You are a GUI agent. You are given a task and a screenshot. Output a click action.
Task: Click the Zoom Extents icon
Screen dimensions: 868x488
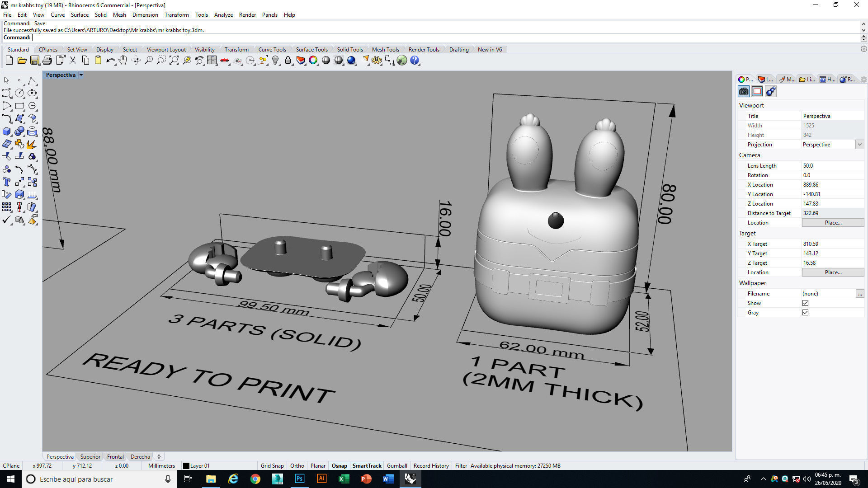point(174,60)
